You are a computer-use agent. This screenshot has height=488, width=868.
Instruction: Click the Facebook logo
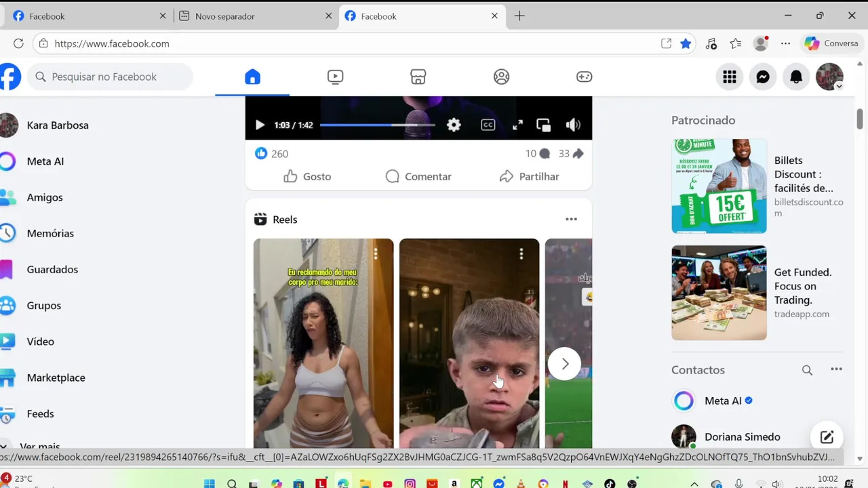coord(9,77)
